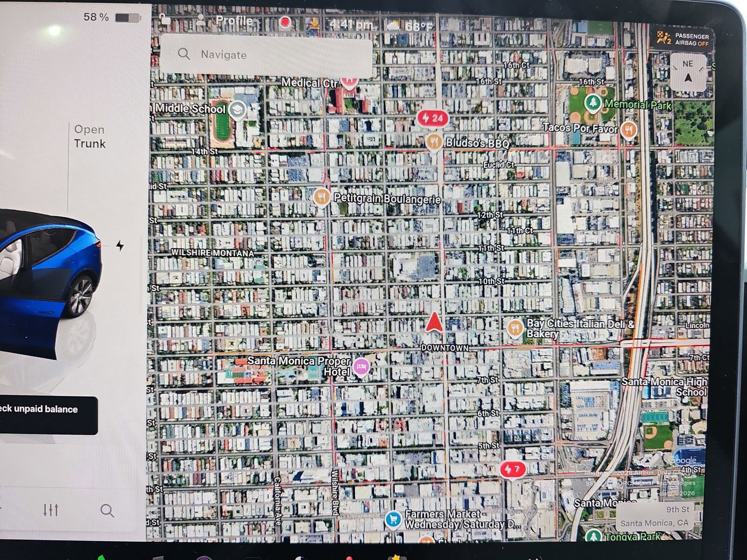Tap the Farmers Market shopping cart pin
The height and width of the screenshot is (560, 747).
tap(393, 519)
